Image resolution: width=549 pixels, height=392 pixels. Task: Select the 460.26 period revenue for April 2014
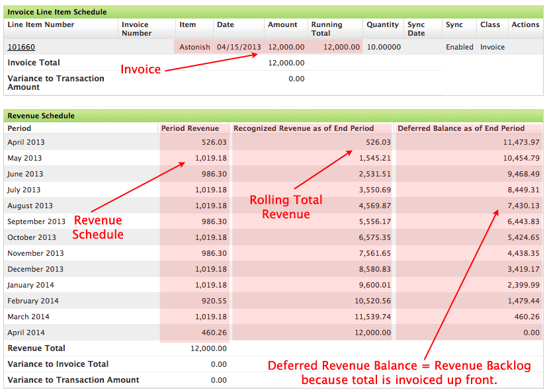214,333
